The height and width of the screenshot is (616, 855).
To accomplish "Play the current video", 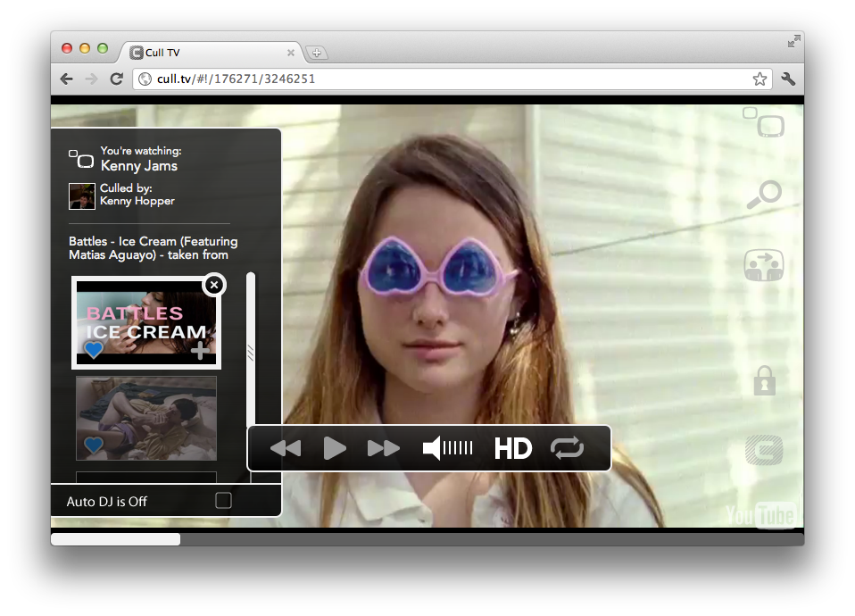I will [335, 448].
